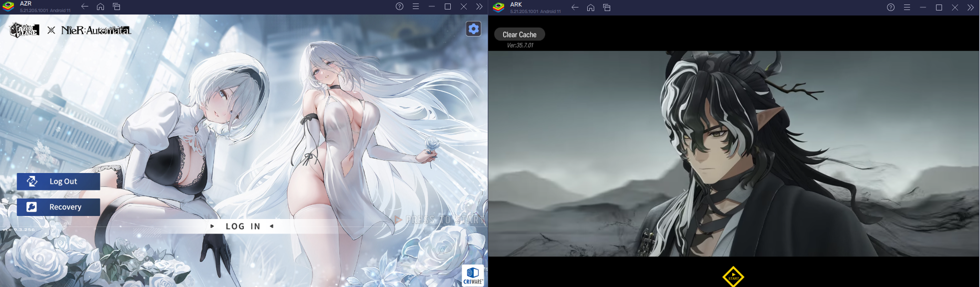Screen dimensions: 980x287
Task: Click the ARK character artwork banner
Action: click(x=734, y=153)
